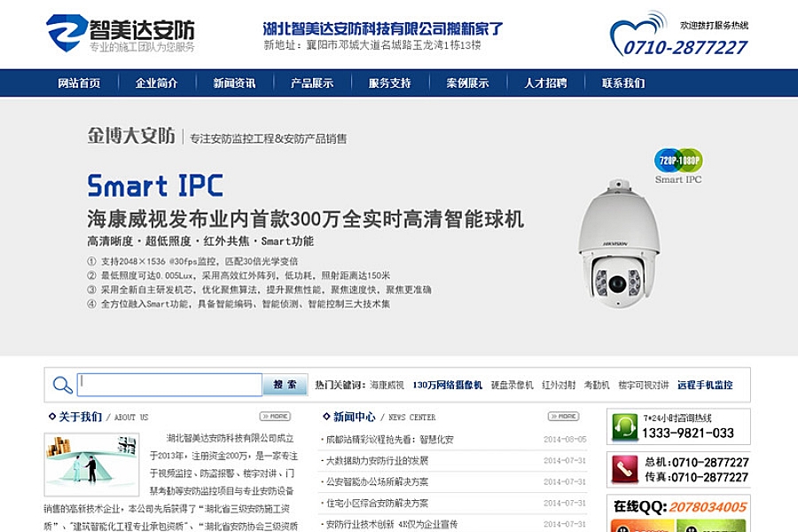
Task: Open news 大数据助力安防行业的发展
Action: point(377,461)
